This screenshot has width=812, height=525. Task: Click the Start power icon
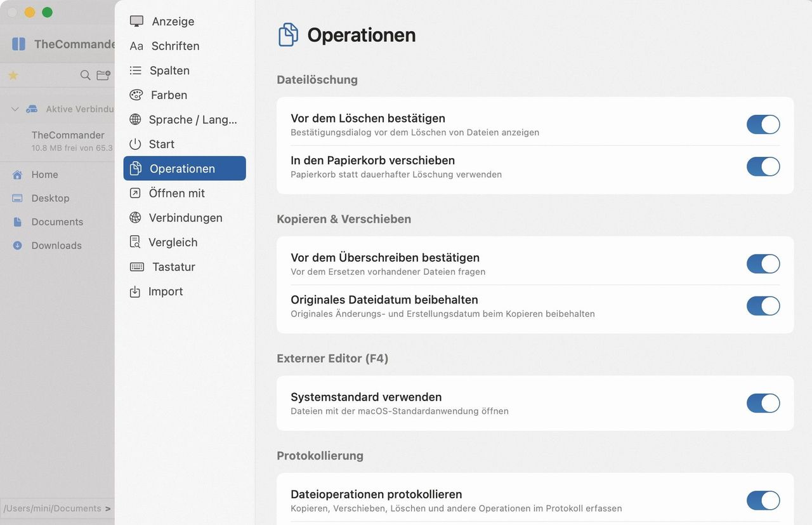(x=135, y=144)
